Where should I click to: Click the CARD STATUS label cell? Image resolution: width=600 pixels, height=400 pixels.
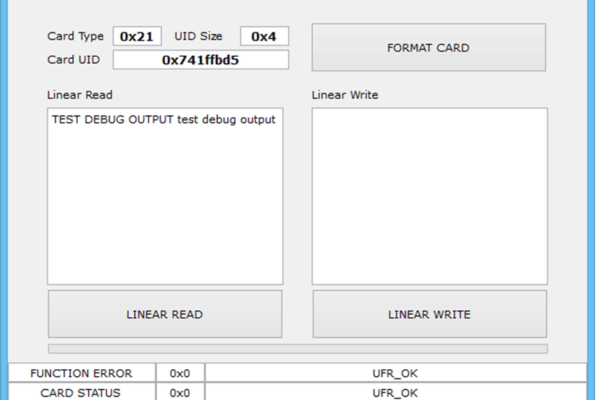[81, 393]
